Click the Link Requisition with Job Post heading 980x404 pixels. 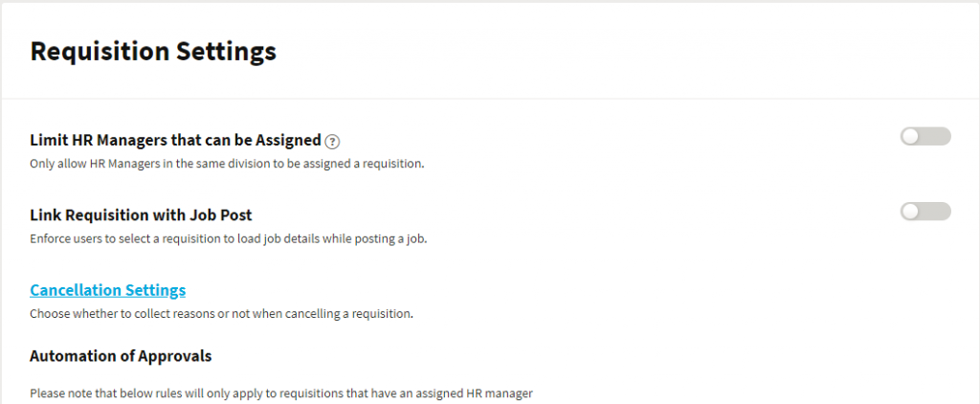click(142, 215)
